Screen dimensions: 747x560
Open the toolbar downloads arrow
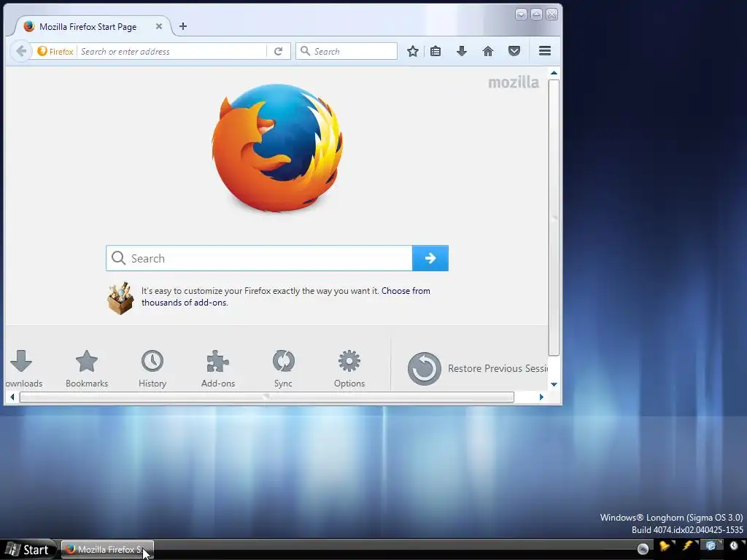point(462,52)
